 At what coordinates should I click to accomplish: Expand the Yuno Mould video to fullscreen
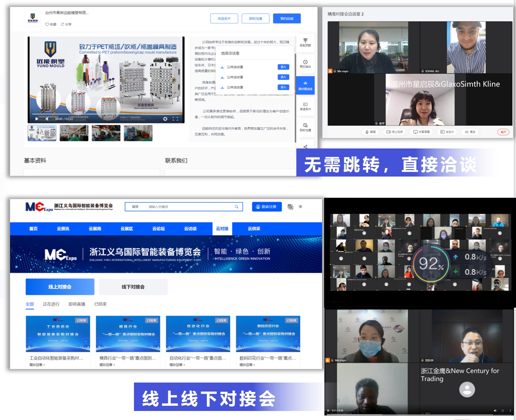point(175,119)
